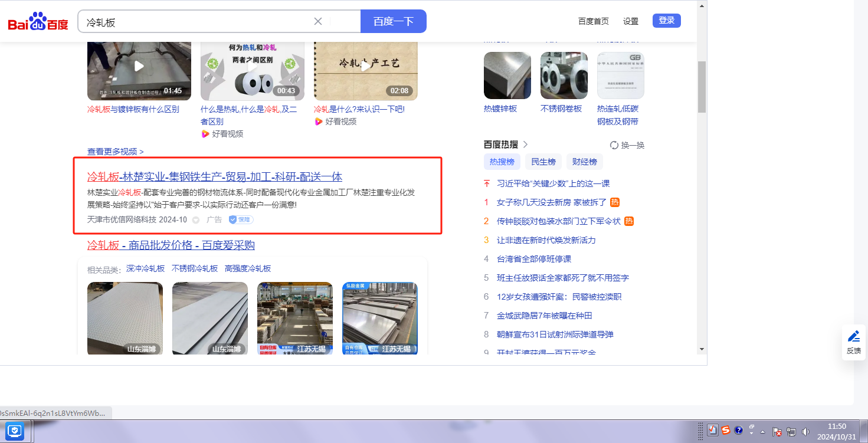Click 天津市优信网络科技 source text
Image resolution: width=868 pixels, height=443 pixels.
click(x=122, y=220)
